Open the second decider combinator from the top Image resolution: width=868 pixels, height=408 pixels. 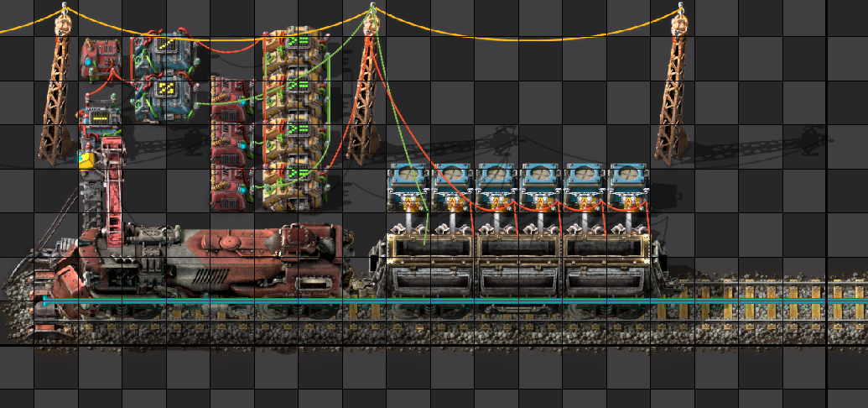click(x=295, y=92)
